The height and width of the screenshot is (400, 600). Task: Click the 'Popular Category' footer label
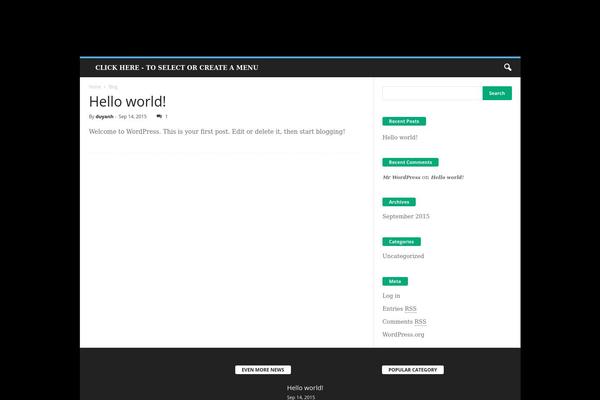click(413, 370)
